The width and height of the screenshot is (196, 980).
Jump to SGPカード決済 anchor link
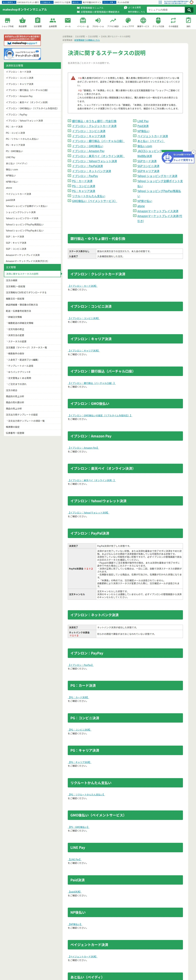click(x=147, y=161)
